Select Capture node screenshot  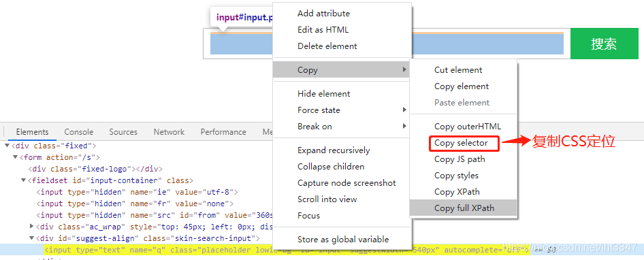342,183
